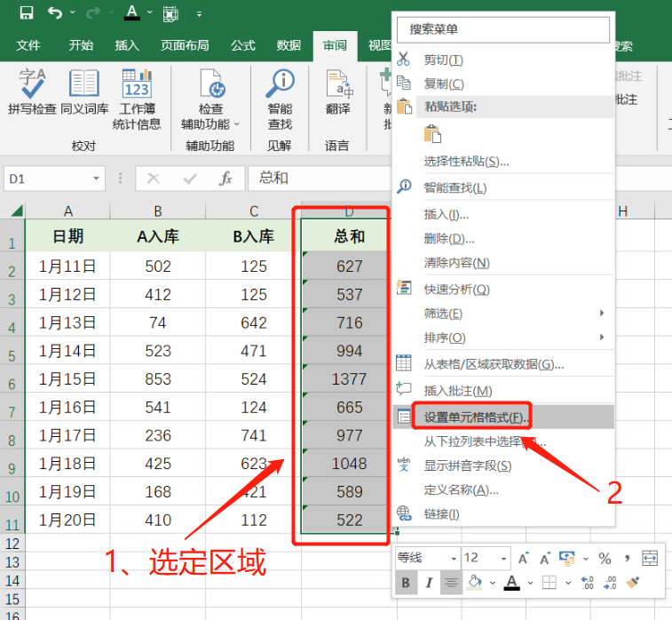Switch to the 数据 ribbon tab
672x620 pixels.
point(289,45)
